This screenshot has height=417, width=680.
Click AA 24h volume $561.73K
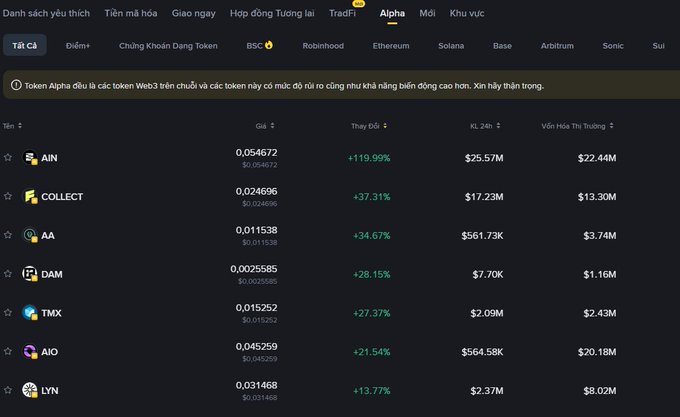(x=482, y=236)
